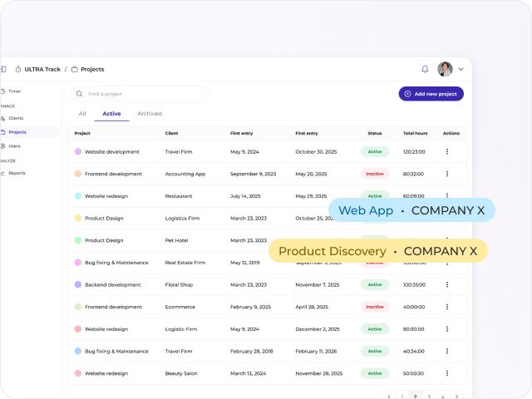This screenshot has height=399, width=532.
Task: Click Active badge of Beauty Salon row
Action: point(375,373)
